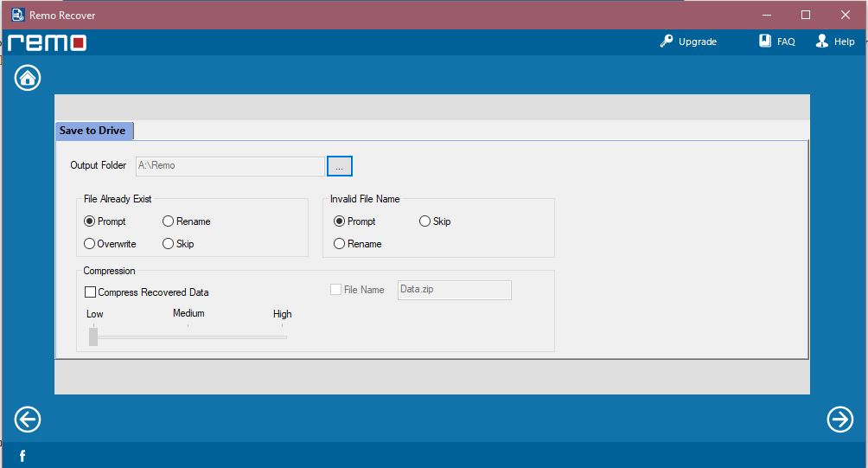Click the Output Folder path field
The width and height of the screenshot is (868, 468).
pos(229,165)
